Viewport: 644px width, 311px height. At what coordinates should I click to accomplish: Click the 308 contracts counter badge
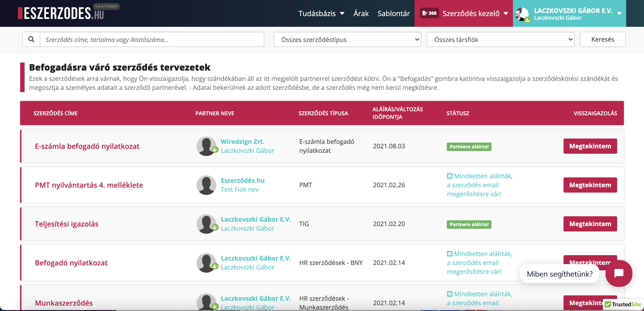[x=429, y=13]
